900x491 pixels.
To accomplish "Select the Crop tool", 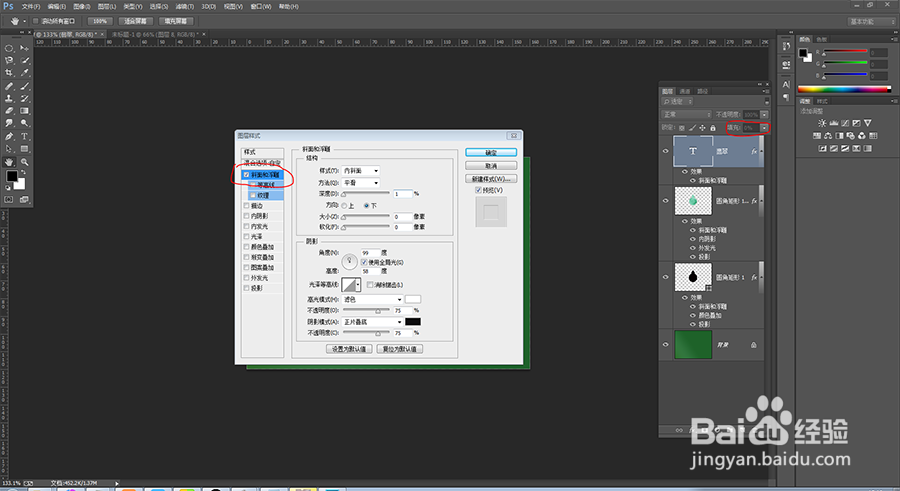I will coord(9,73).
